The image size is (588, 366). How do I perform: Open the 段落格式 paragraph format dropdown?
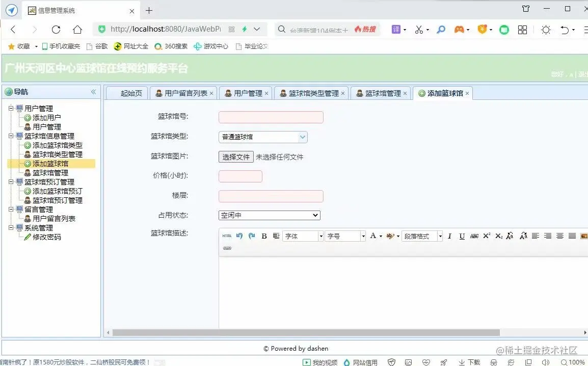point(422,236)
